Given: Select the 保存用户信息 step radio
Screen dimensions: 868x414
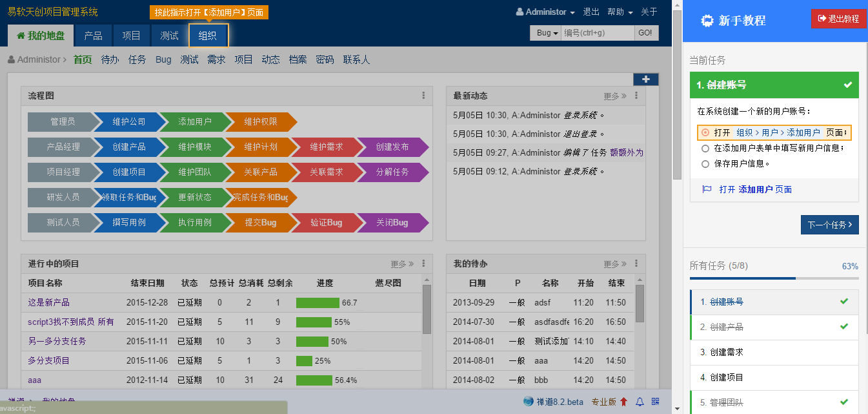Looking at the screenshot, I should point(705,163).
